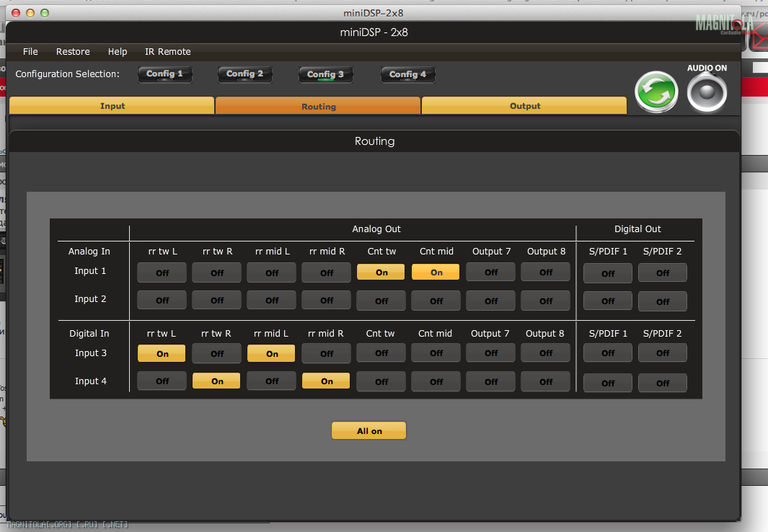The image size is (768, 532).
Task: Enable Input 3 to S/PDIF 1 routing
Action: 608,353
